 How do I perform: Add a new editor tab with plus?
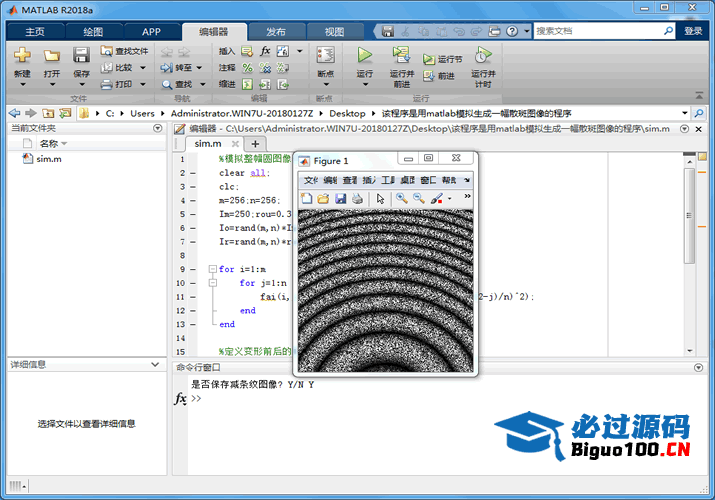coord(255,144)
